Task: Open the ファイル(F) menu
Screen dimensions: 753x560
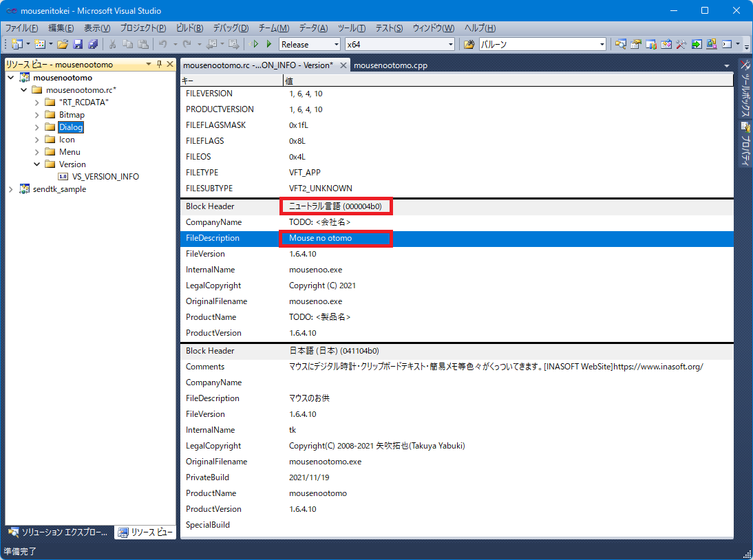Action: [21, 28]
